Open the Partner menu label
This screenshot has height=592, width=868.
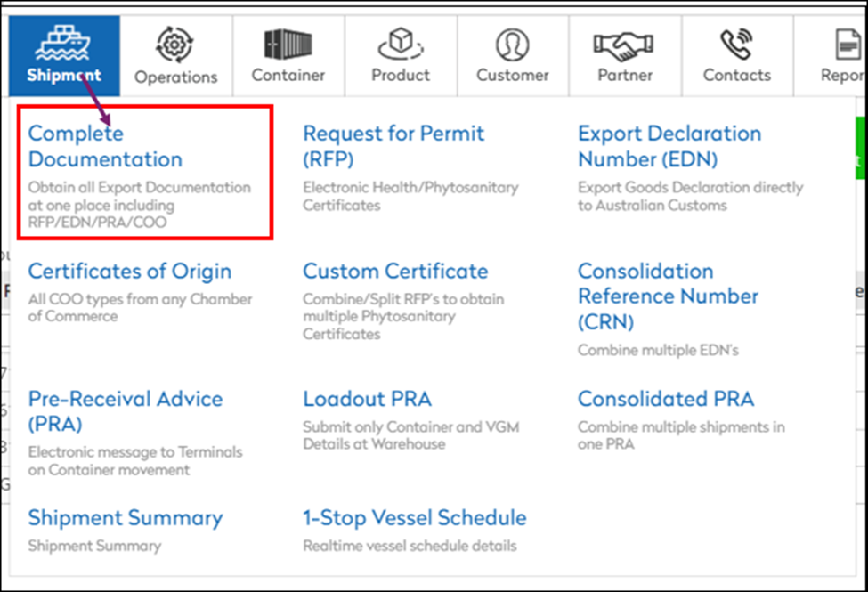tap(624, 75)
